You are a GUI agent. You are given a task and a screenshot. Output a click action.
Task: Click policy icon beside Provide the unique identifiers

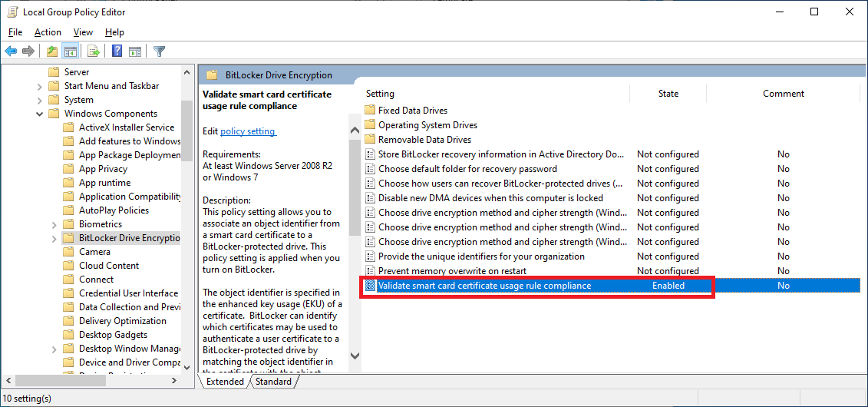point(371,257)
